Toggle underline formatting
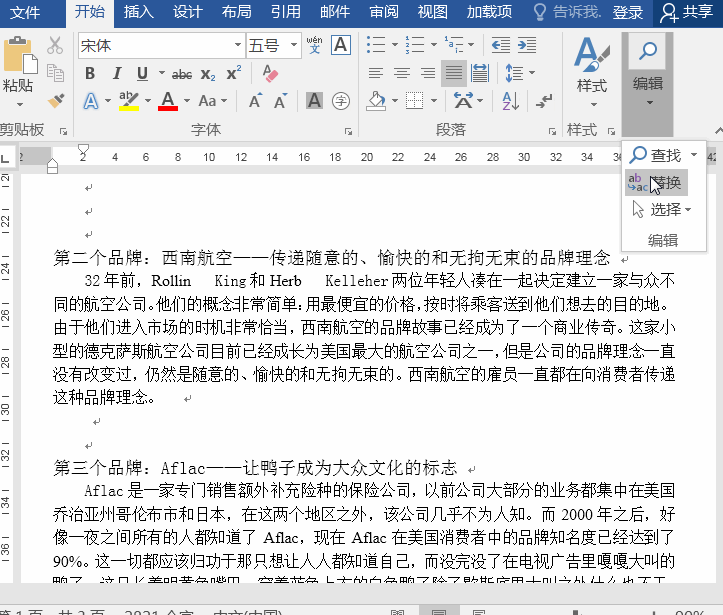This screenshot has width=723, height=615. click(x=142, y=73)
